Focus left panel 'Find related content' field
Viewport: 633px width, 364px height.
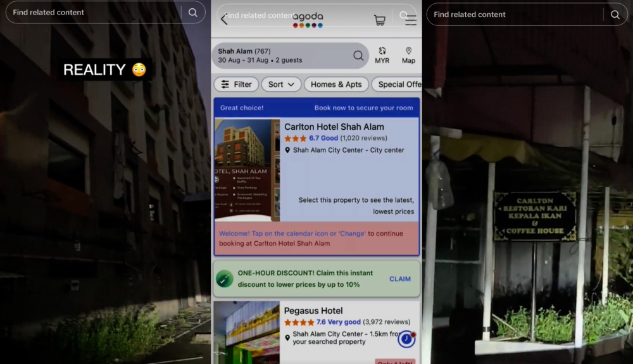[105, 13]
